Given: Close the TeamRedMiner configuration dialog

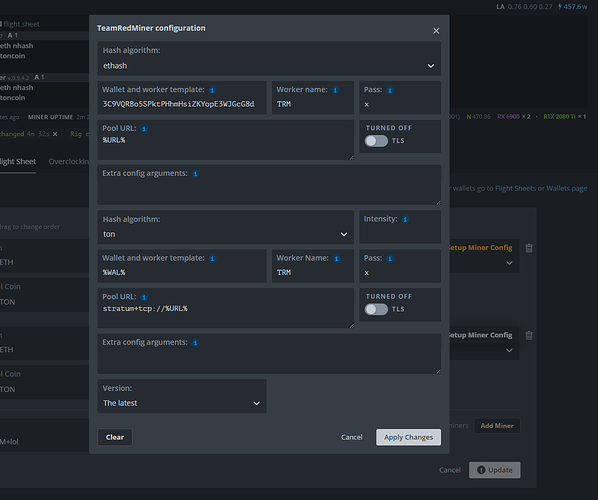Looking at the screenshot, I should click(436, 31).
